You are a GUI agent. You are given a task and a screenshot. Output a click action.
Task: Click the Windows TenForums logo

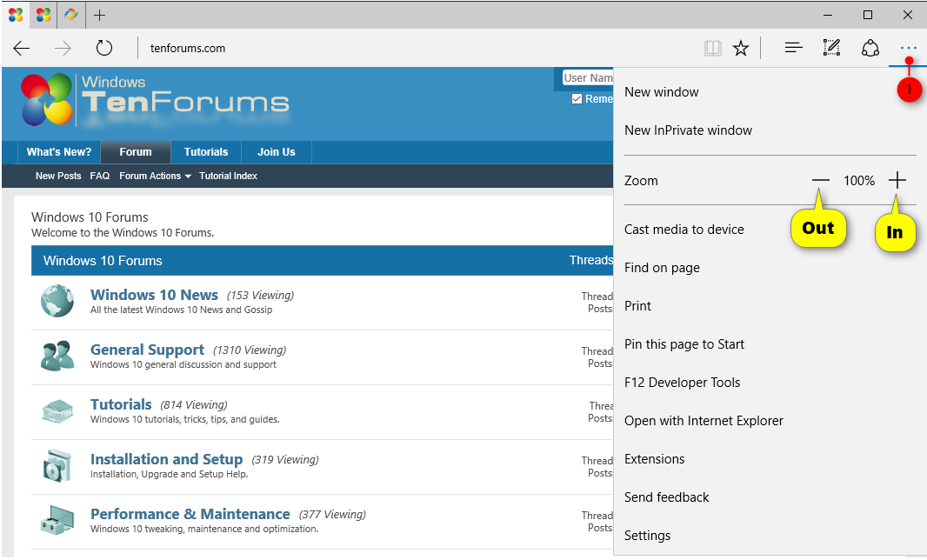coord(155,99)
